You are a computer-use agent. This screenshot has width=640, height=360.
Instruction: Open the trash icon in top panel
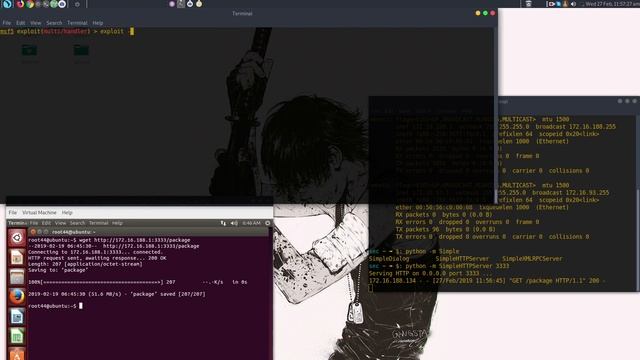tap(528, 4)
